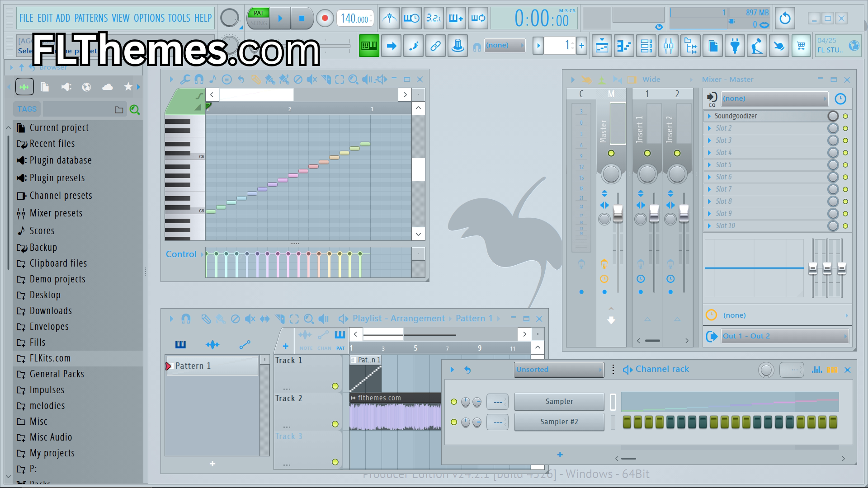The width and height of the screenshot is (868, 488).
Task: Toggle the Insert 1 mute LED
Action: (x=647, y=153)
